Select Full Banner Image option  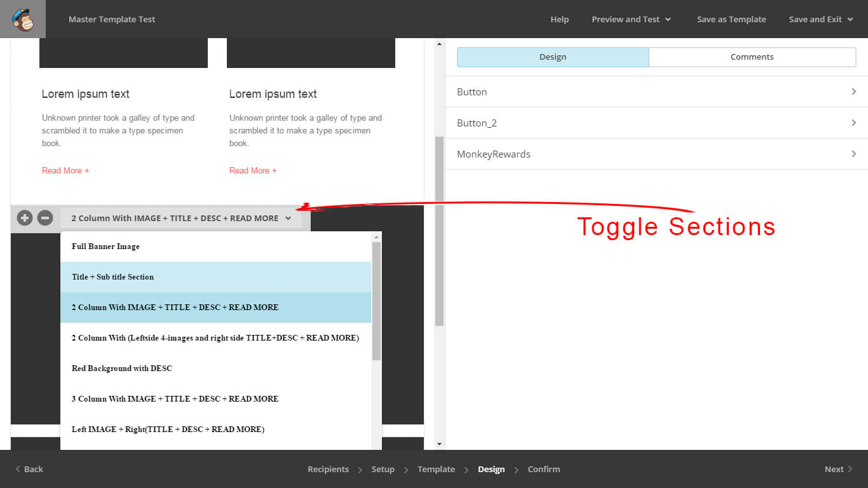click(215, 247)
